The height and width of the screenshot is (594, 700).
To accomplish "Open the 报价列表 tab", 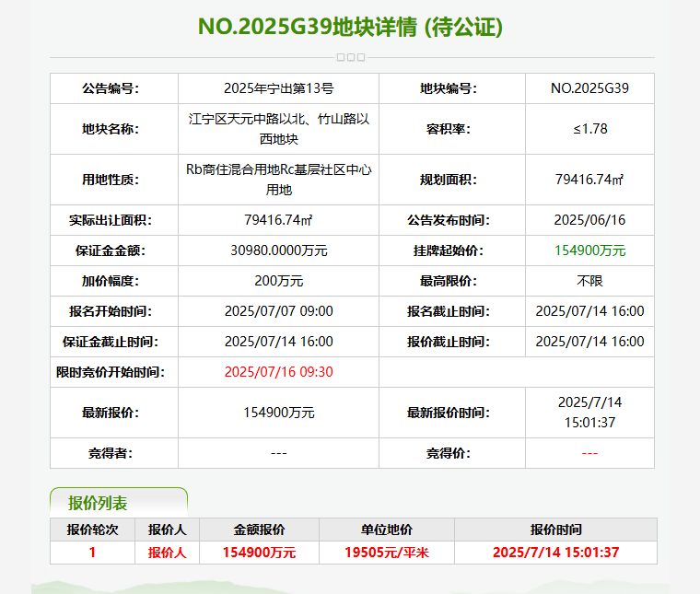I will (119, 503).
